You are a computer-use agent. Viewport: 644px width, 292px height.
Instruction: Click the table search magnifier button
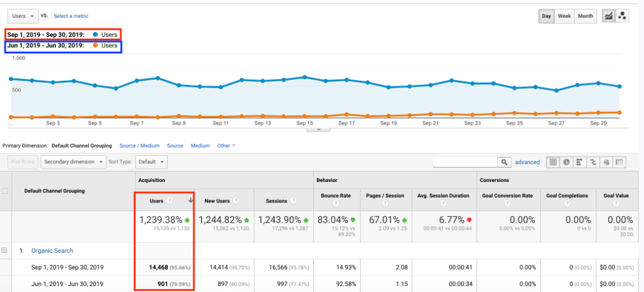(503, 162)
